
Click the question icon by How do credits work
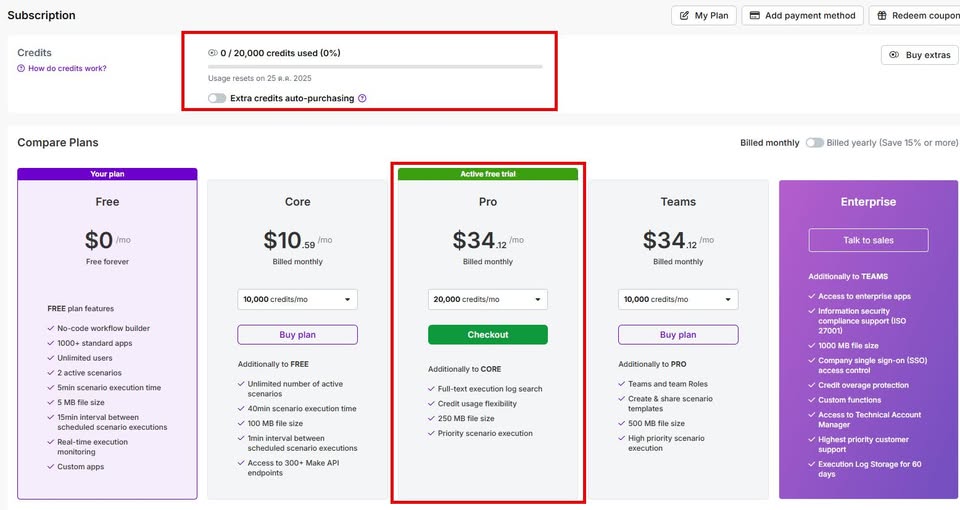[x=21, y=69]
